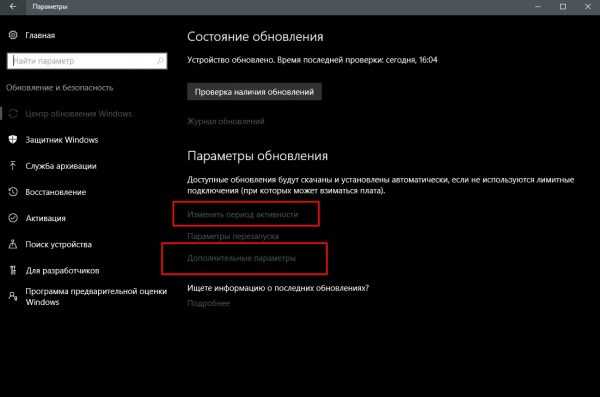Click Обновление и безопасность category label
Image resolution: width=600 pixels, height=397 pixels.
[x=60, y=88]
